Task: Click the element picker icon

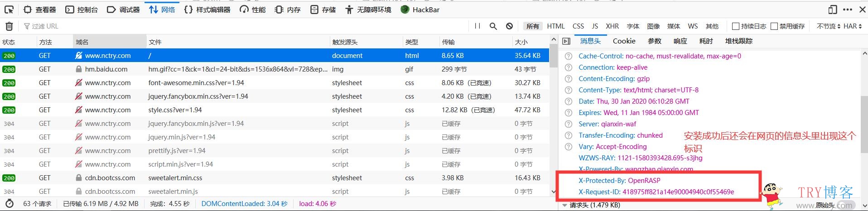Action: (9, 10)
